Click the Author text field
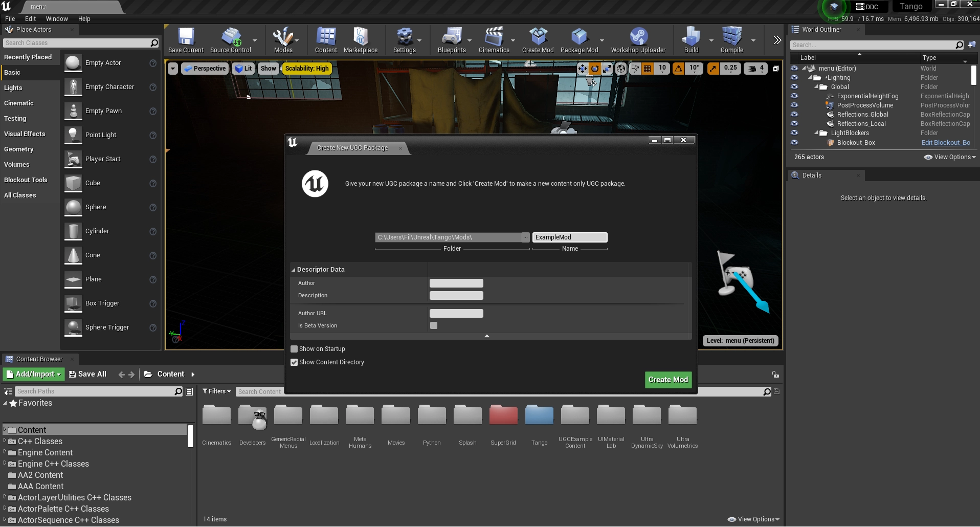Image resolution: width=980 pixels, height=527 pixels. [x=456, y=283]
